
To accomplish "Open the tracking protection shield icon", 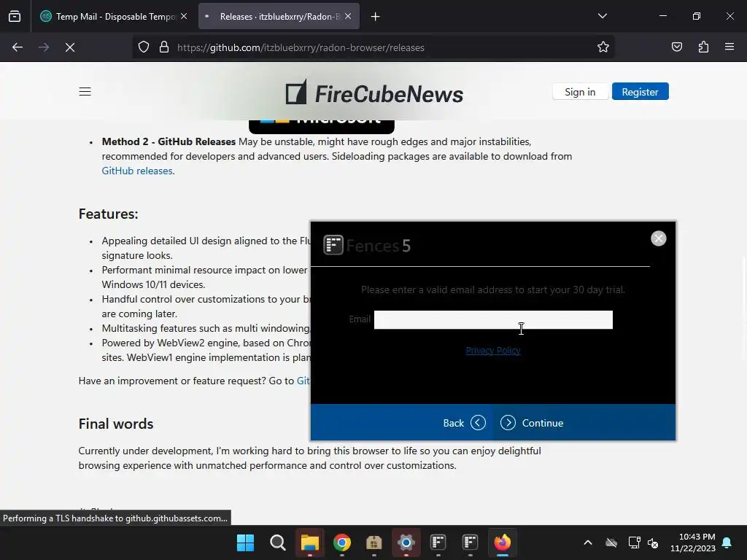I will tap(144, 47).
